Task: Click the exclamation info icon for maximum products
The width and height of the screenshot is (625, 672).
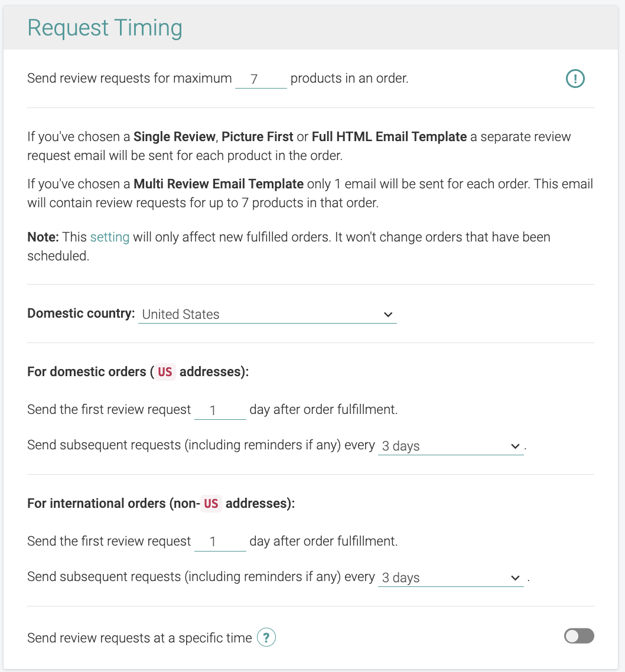Action: pyautogui.click(x=575, y=79)
